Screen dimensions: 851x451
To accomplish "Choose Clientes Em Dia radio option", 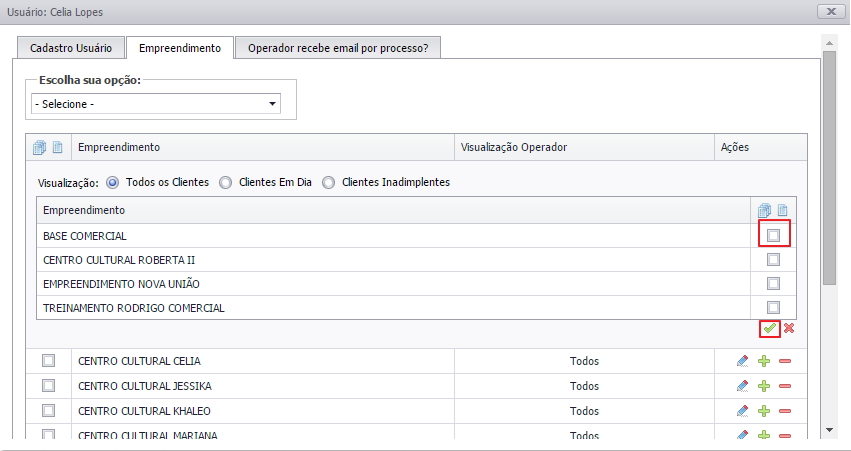I will pos(226,182).
